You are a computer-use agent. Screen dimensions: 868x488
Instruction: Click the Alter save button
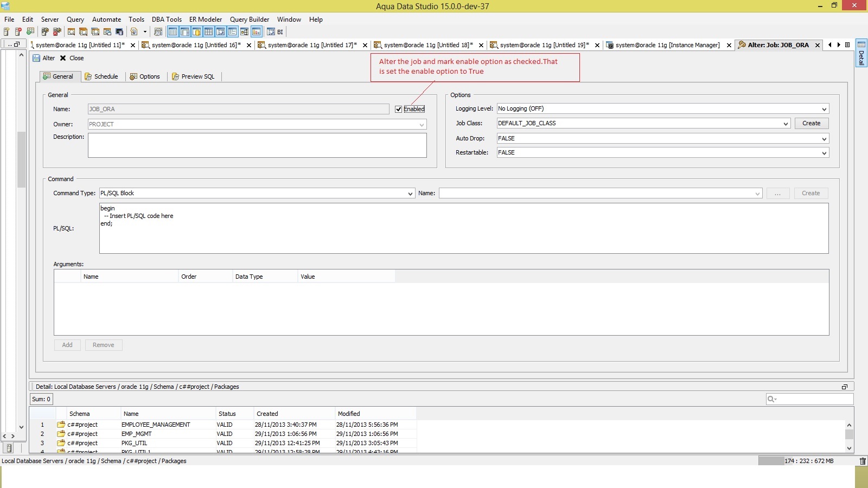tap(44, 58)
